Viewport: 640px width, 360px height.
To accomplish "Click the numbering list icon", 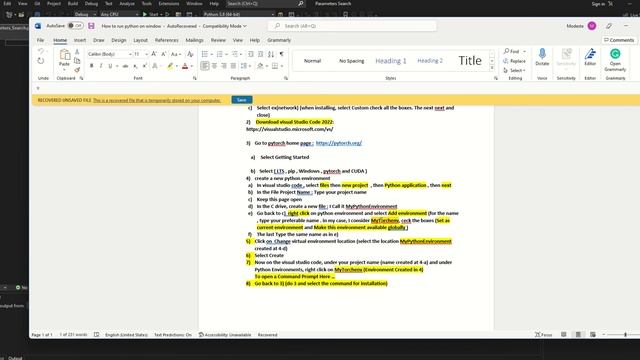I will click(220, 54).
